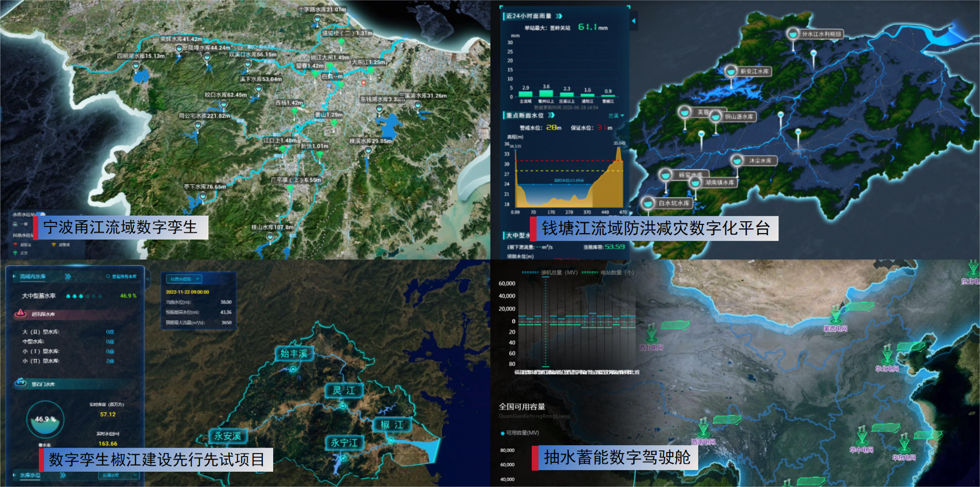Click the 分水江水利枢纽 reservoir marker

click(793, 34)
